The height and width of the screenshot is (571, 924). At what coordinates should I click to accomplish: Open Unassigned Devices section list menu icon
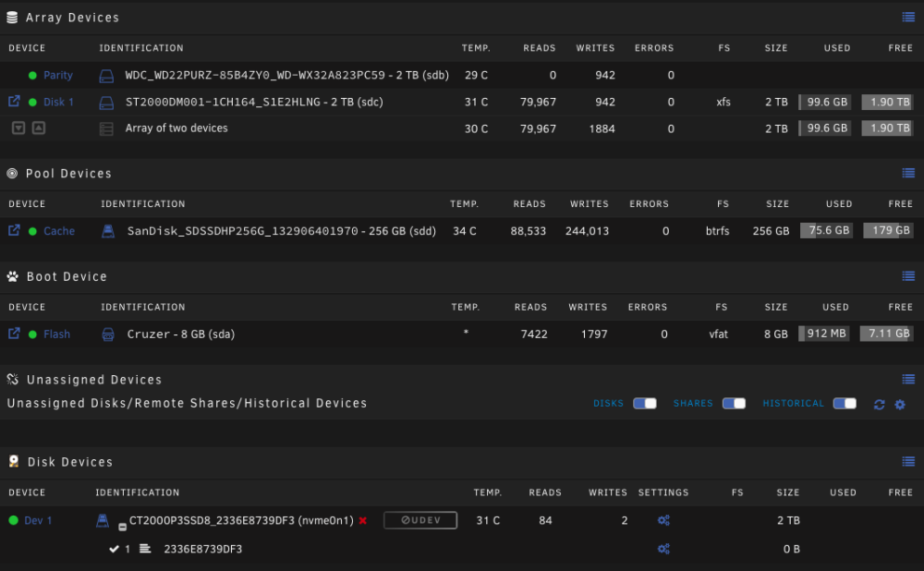(908, 380)
